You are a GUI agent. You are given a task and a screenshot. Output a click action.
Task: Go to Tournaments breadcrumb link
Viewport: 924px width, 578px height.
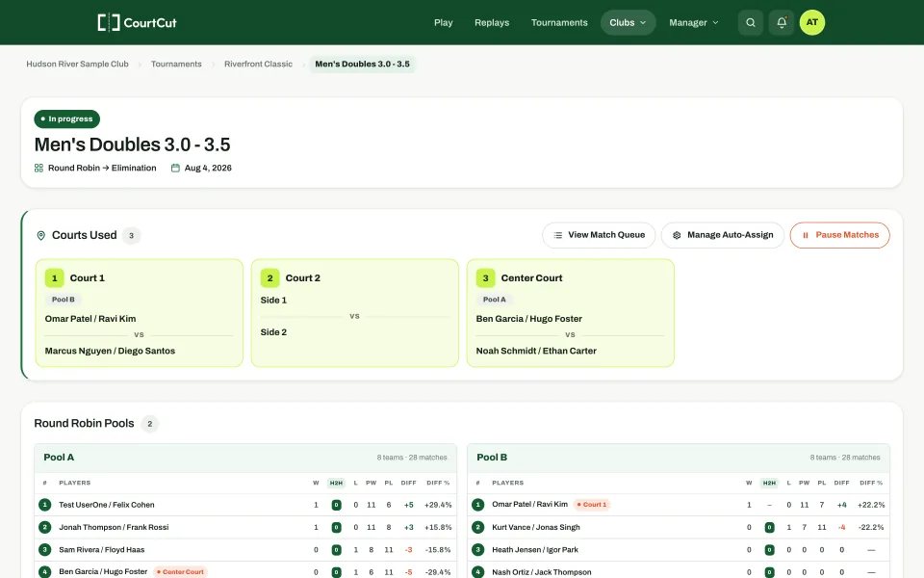click(x=176, y=64)
